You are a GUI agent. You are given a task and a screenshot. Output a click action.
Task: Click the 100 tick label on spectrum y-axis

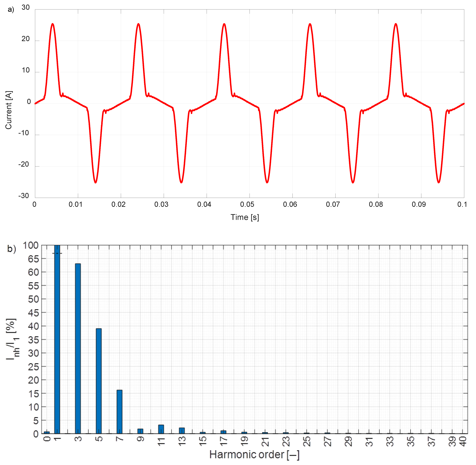(31, 245)
